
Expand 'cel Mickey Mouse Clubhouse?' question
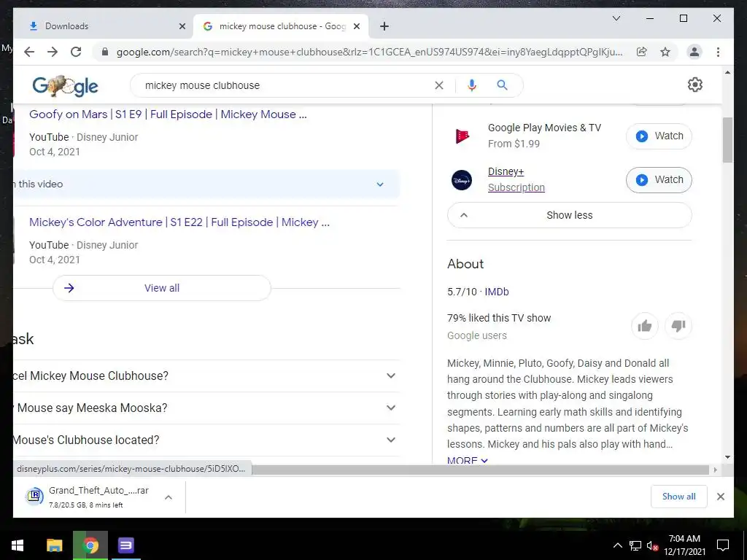(206, 376)
